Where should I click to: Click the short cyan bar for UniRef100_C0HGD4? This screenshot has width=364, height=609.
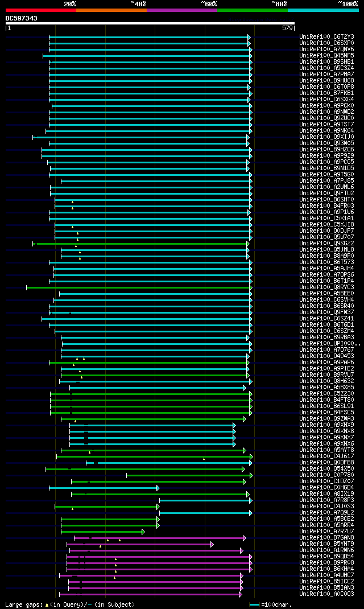104,488
